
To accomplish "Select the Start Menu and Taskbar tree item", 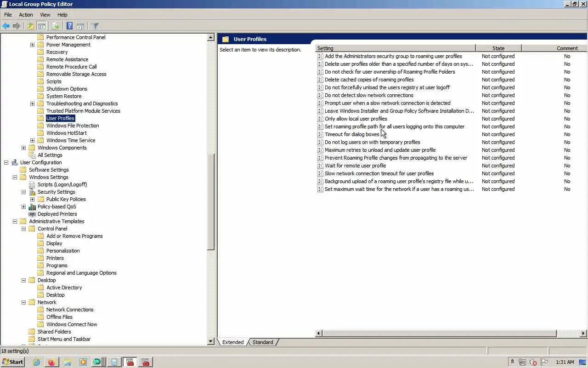I will point(64,339).
